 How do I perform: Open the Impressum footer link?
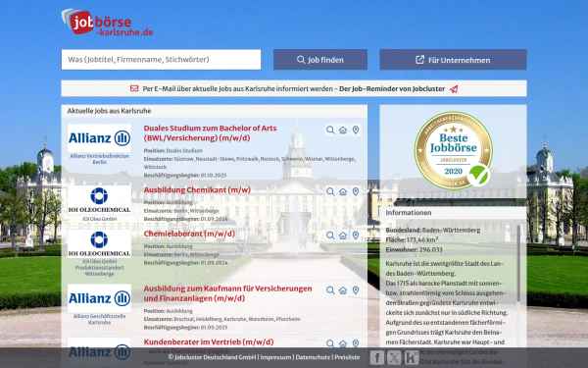275,357
